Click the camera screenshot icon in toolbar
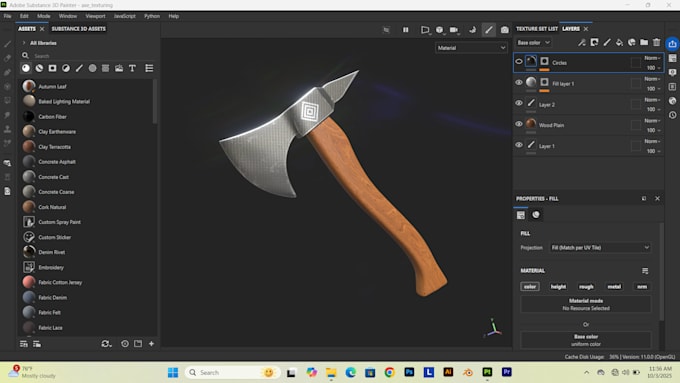This screenshot has width=680, height=383. pos(504,29)
